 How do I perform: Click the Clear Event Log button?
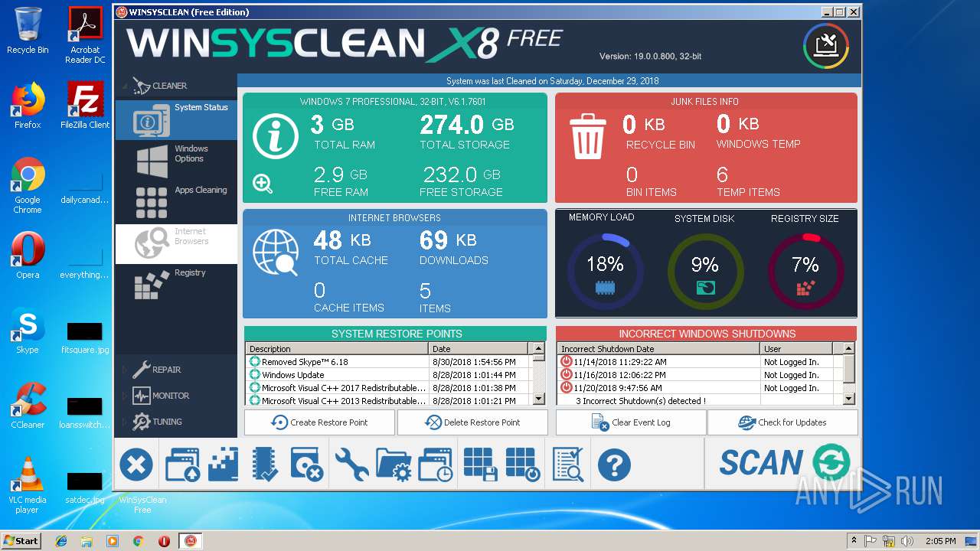[631, 422]
